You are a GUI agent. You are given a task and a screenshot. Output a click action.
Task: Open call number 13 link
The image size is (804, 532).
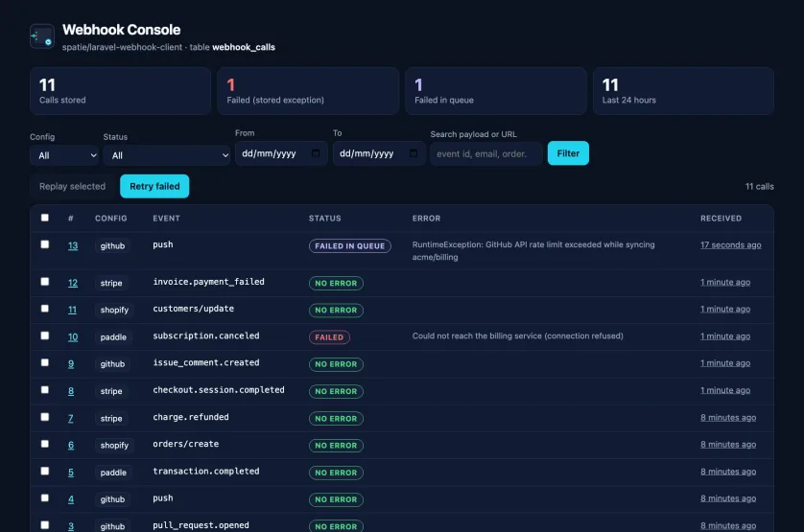click(x=73, y=245)
